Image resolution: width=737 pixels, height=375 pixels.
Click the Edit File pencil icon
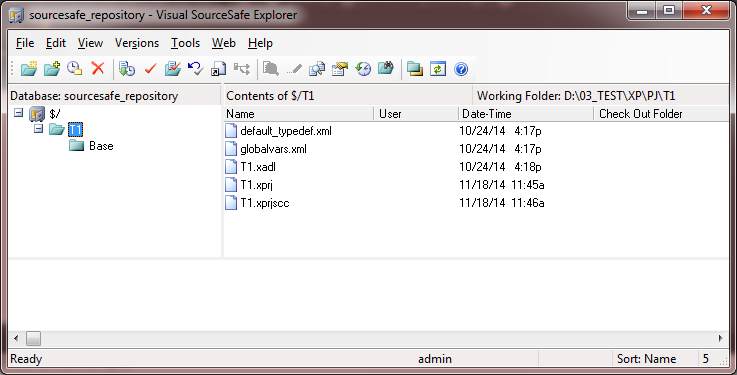coord(294,69)
